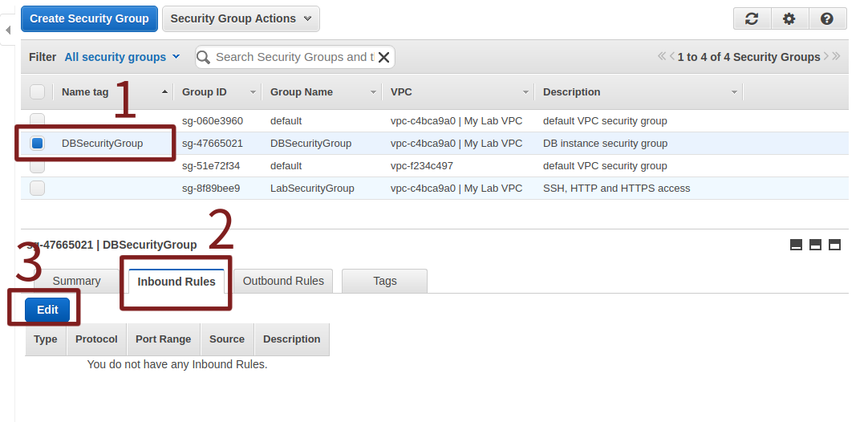Click the refresh icon button

pyautogui.click(x=752, y=18)
